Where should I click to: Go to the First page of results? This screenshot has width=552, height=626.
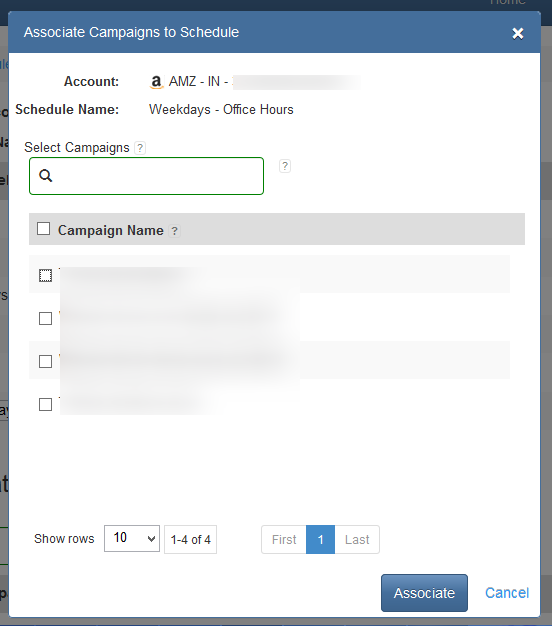(x=284, y=540)
